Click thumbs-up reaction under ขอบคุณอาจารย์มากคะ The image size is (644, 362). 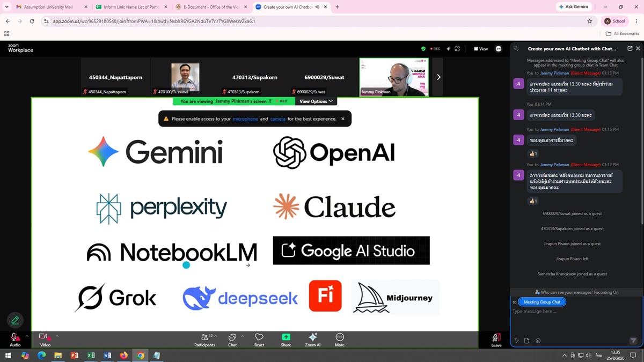533,153
